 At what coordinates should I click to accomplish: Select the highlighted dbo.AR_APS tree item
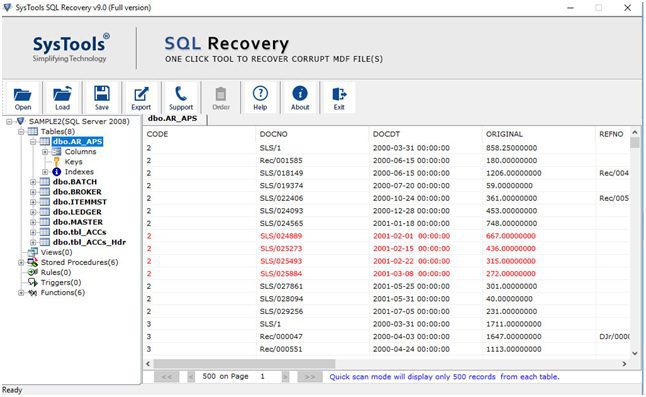77,142
